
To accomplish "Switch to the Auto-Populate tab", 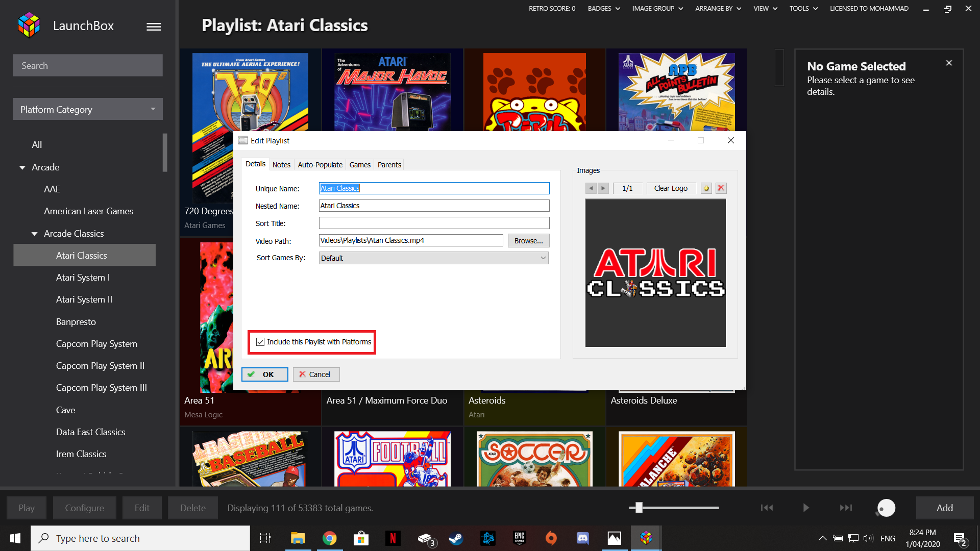I will click(320, 165).
